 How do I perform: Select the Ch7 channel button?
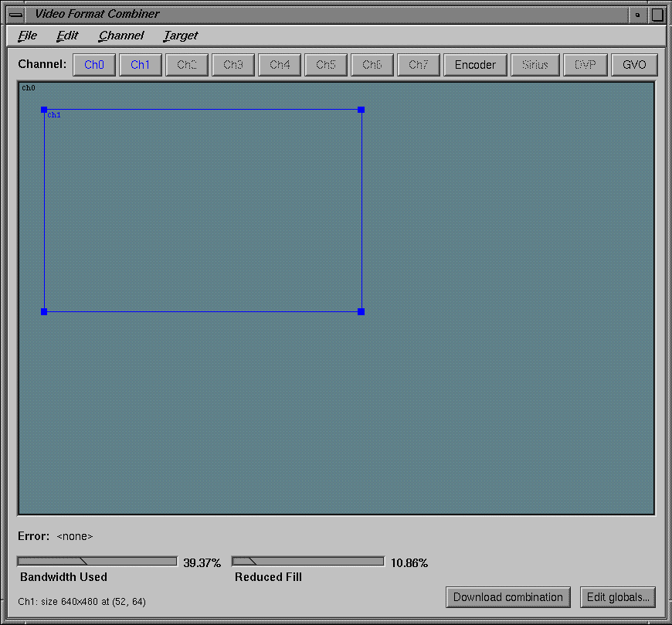419,65
